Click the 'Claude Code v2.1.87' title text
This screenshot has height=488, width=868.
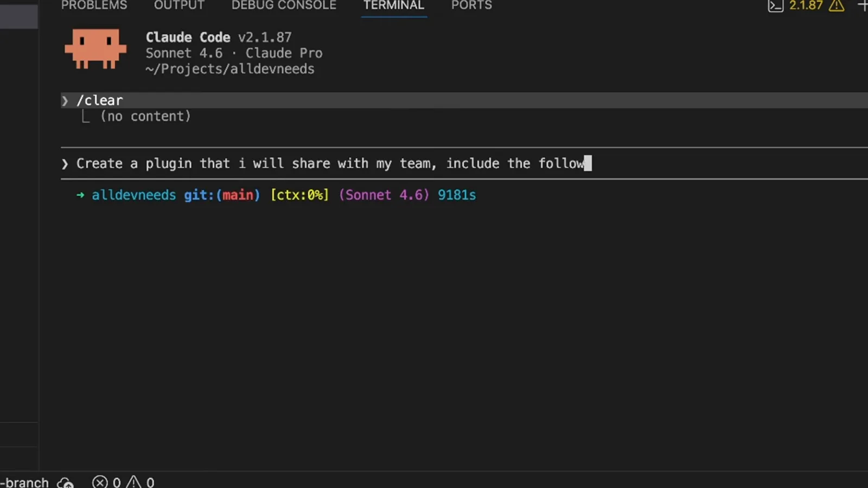219,37
